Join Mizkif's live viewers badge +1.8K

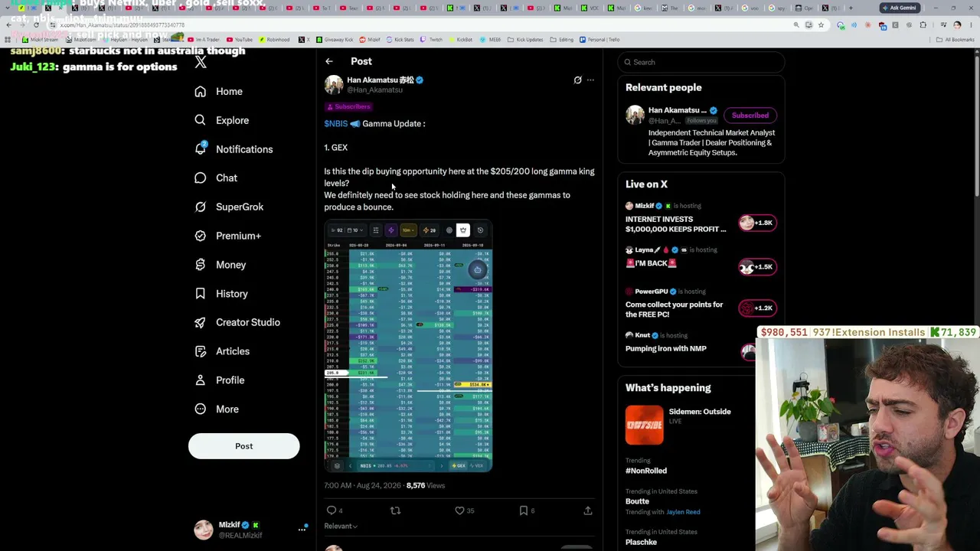(756, 223)
